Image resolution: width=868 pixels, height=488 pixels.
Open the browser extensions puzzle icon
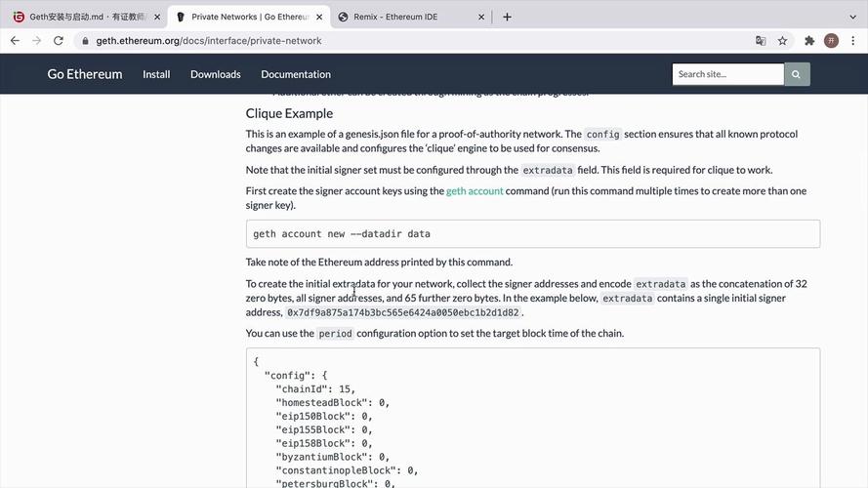tap(809, 41)
